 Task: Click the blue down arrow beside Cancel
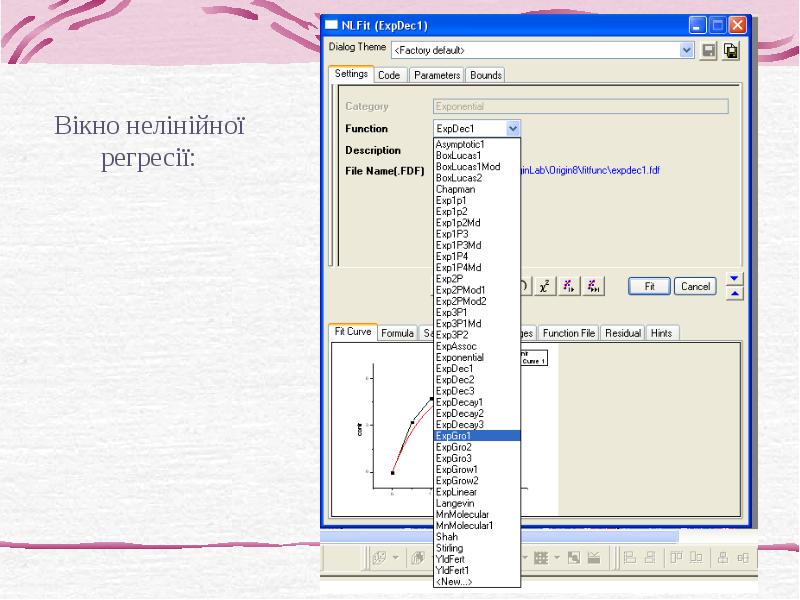tap(735, 278)
